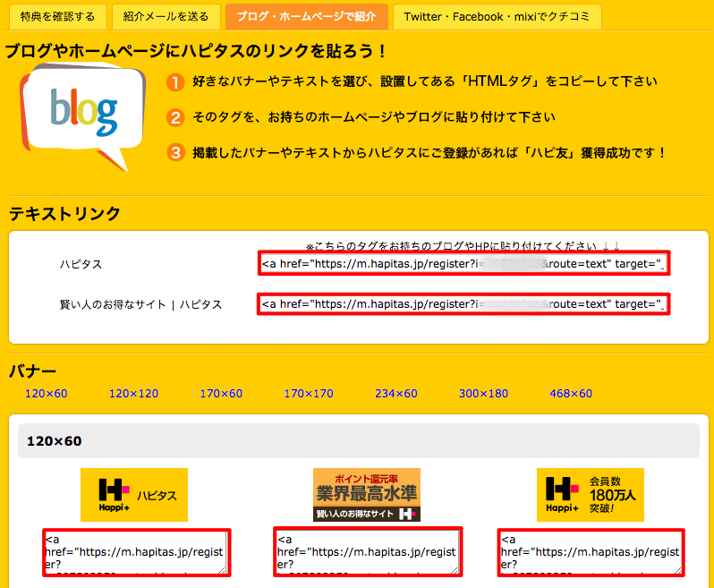Image resolution: width=714 pixels, height=588 pixels.
Task: Click the テキストリンク heading
Action: (x=64, y=214)
